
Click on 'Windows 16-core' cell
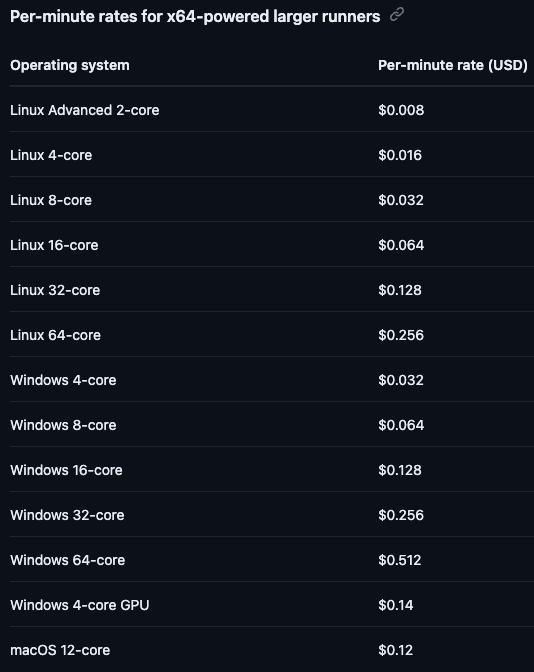tap(66, 470)
